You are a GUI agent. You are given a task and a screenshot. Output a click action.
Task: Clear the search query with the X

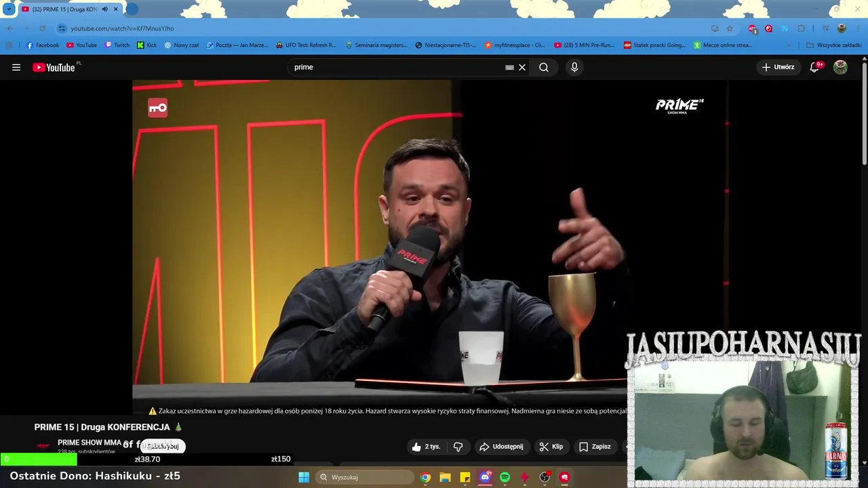click(522, 67)
